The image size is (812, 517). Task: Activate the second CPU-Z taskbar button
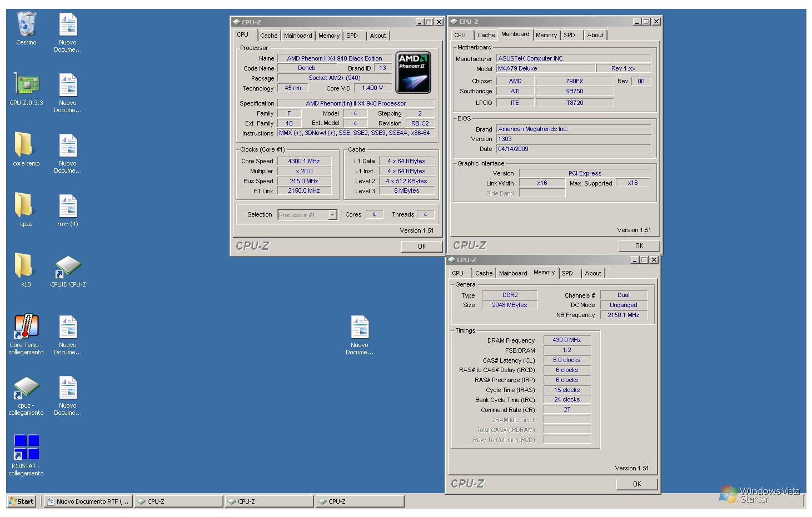(269, 501)
